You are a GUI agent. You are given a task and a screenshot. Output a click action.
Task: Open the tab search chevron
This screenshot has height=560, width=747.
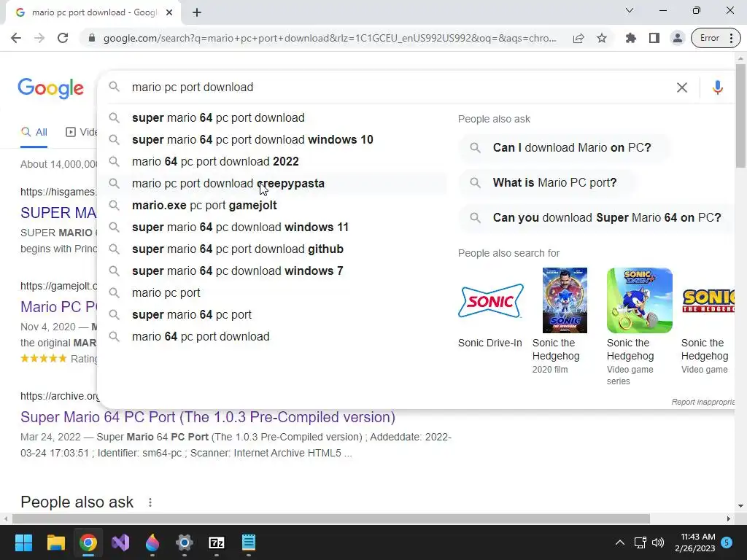click(x=630, y=10)
